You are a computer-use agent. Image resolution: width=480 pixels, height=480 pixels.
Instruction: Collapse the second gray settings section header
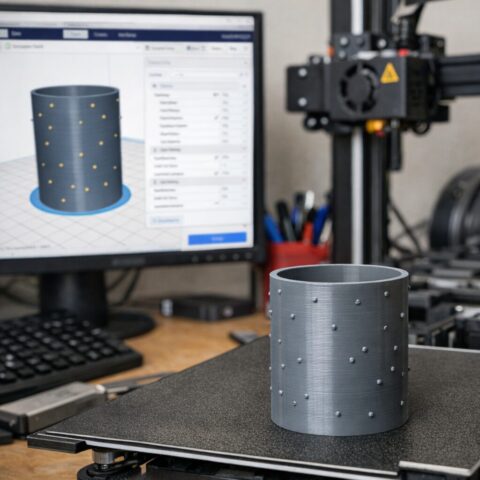pos(199,150)
